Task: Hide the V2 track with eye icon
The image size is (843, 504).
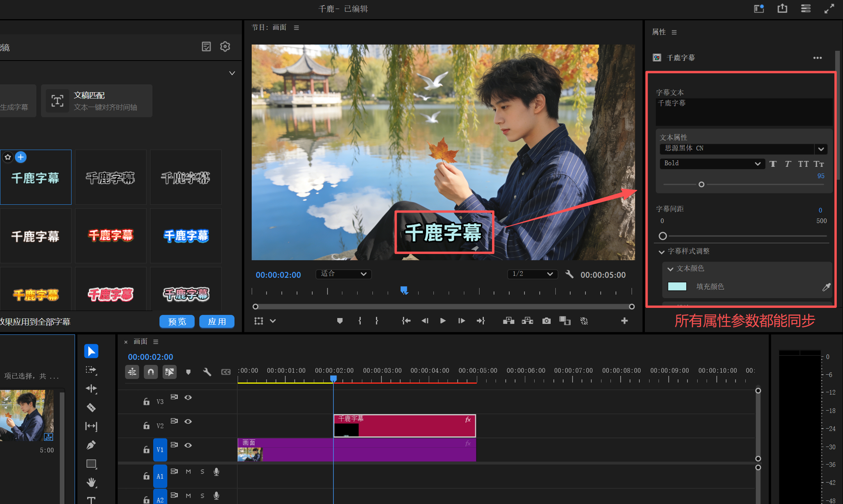Action: (x=188, y=421)
